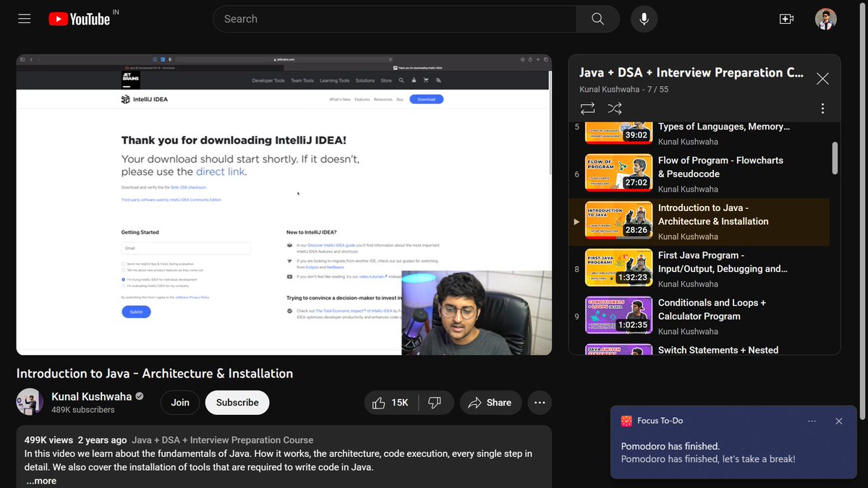Click the playlist panel scrollbar

coord(835,158)
